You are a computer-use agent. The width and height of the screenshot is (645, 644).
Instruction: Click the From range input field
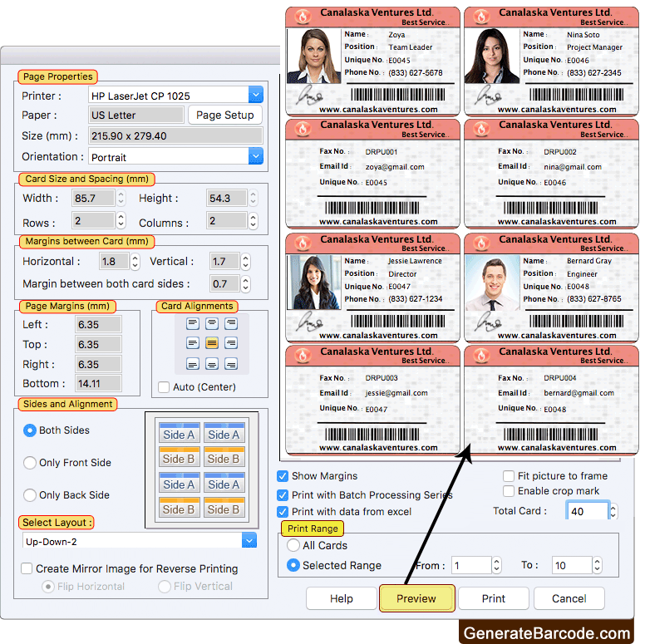(x=471, y=565)
